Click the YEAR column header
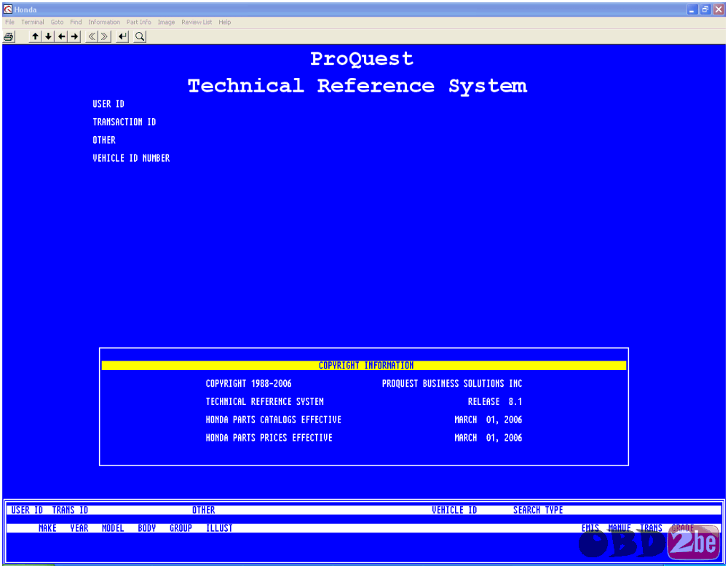 pyautogui.click(x=79, y=528)
